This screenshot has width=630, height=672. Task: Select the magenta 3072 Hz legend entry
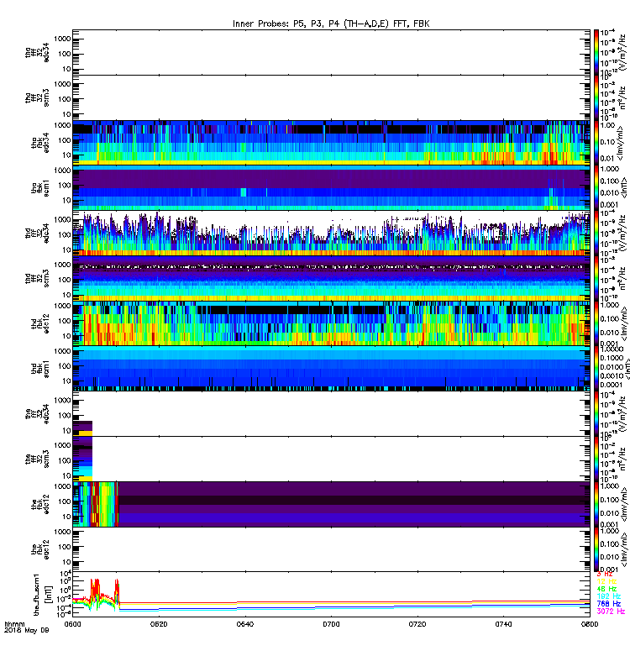pyautogui.click(x=611, y=612)
